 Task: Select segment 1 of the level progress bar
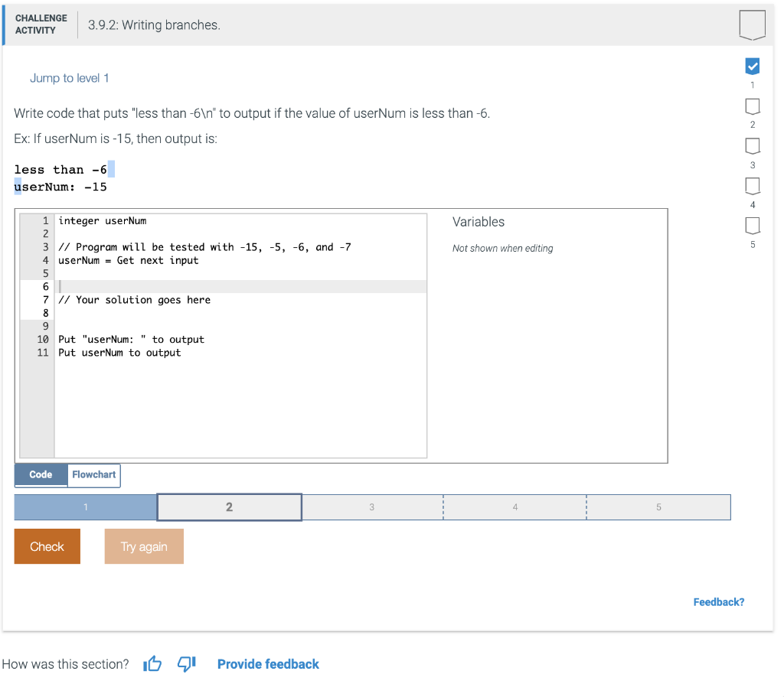(x=85, y=506)
